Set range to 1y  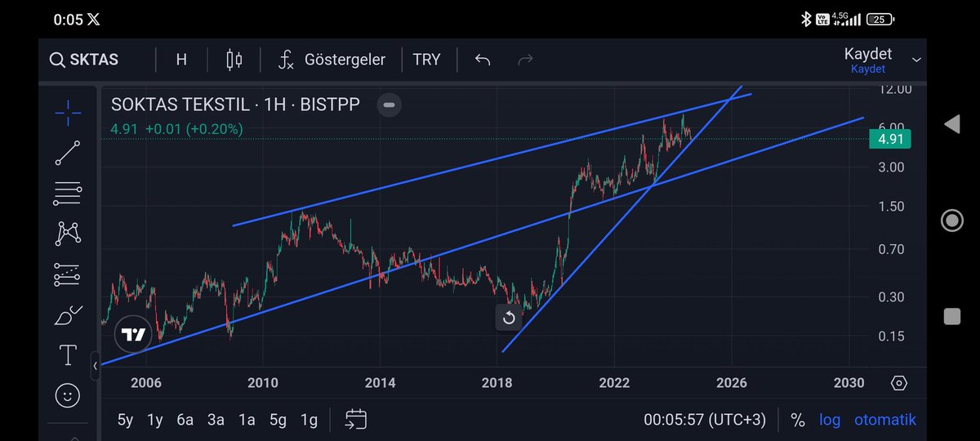pyautogui.click(x=155, y=420)
